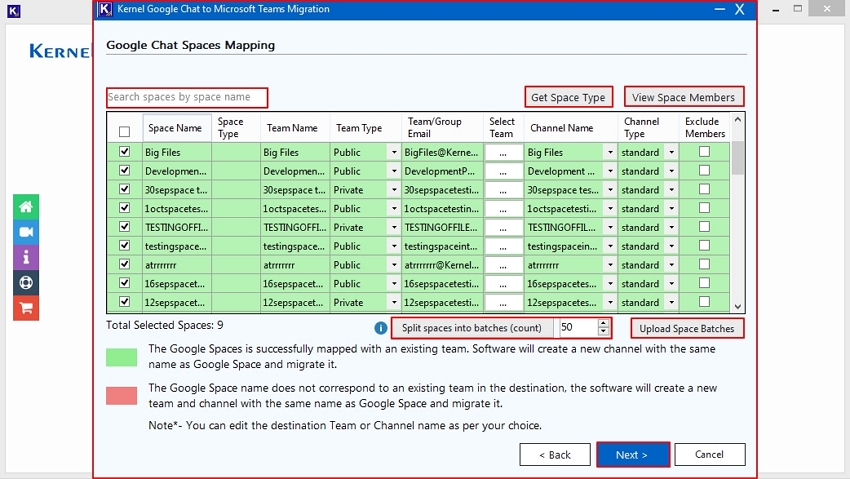Click the Team Type column header

click(365, 128)
